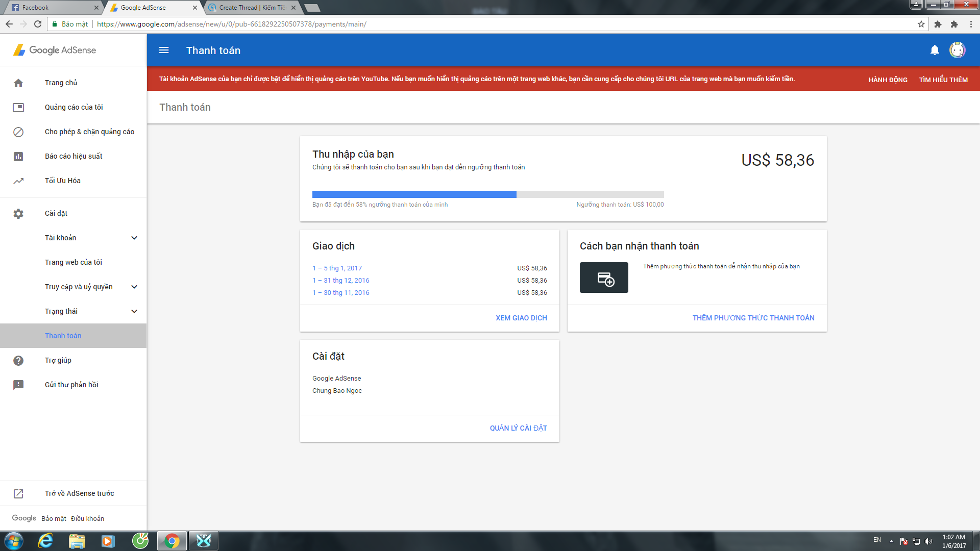Click THÊM PHƯƠNG THỨC THANH TOÁN button

753,318
